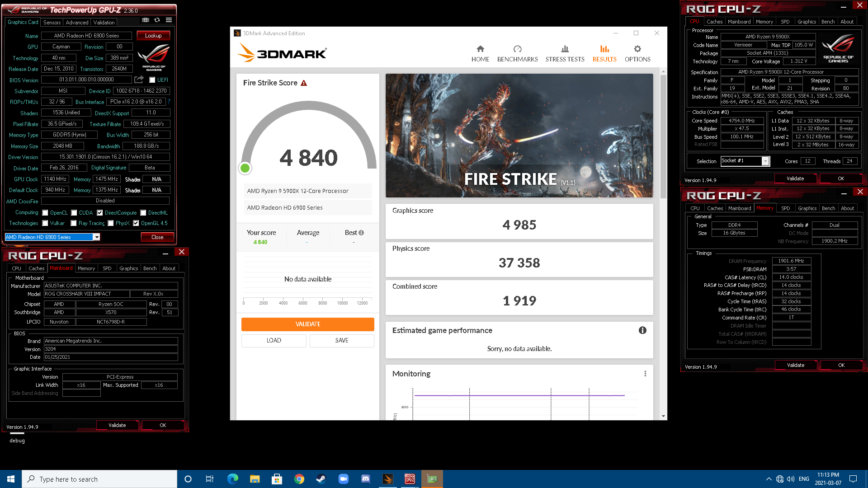Viewport: 868px width, 488px height.
Task: Click volume icon in system tray
Action: pos(791,479)
